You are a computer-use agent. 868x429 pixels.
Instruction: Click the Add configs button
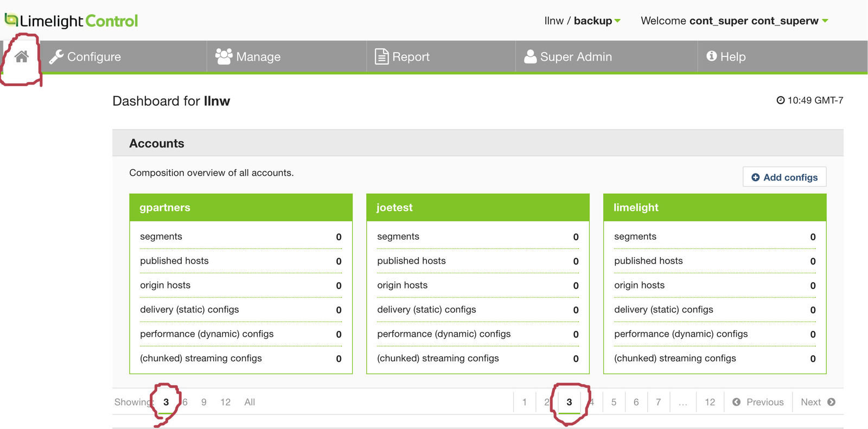tap(784, 177)
